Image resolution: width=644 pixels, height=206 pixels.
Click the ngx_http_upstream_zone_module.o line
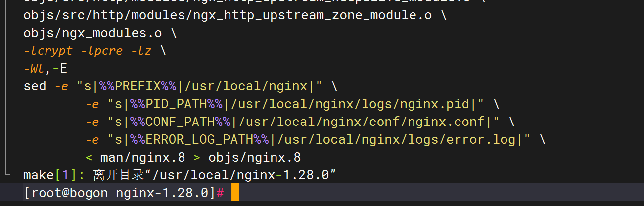235,15
